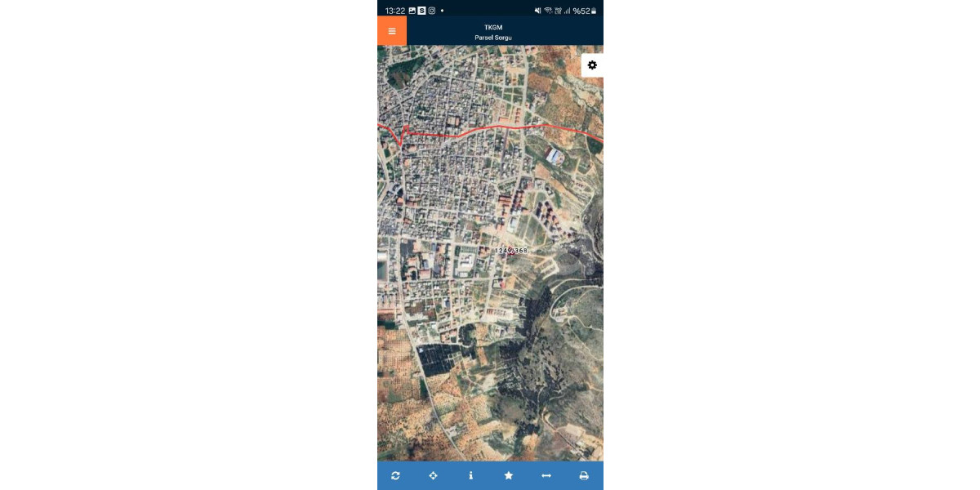Tap the Instagram notification icon in the status bar
The width and height of the screenshot is (980, 490).
click(432, 11)
